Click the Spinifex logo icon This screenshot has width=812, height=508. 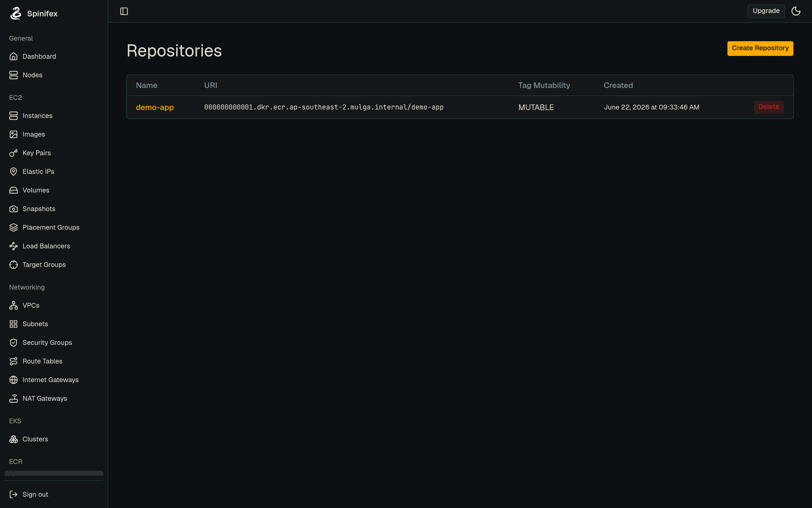(16, 14)
